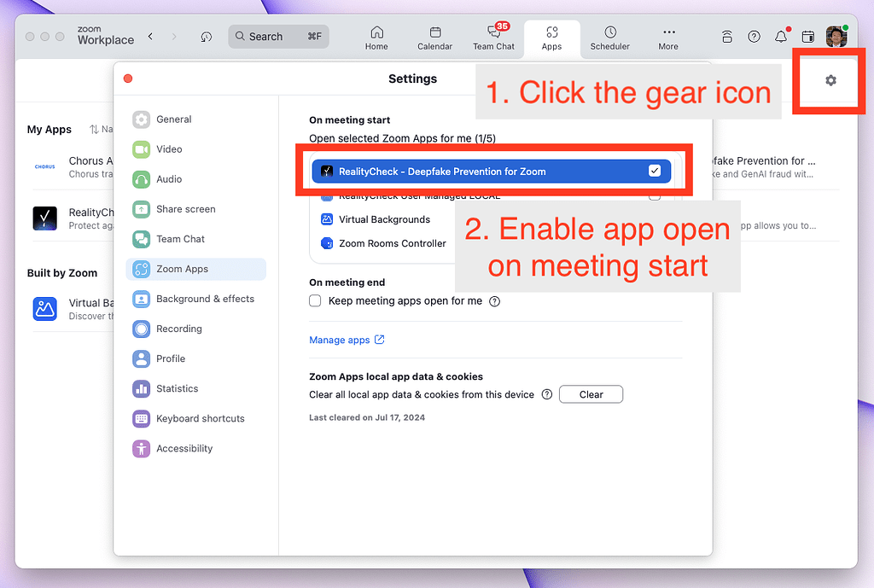Click the More ellipsis icon in toolbar
The width and height of the screenshot is (874, 588).
coord(668,38)
